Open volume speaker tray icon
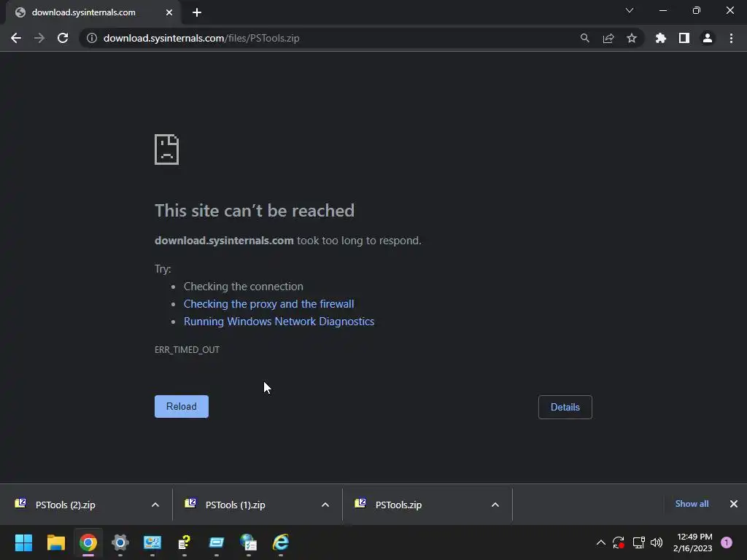The width and height of the screenshot is (747, 560). [x=657, y=542]
